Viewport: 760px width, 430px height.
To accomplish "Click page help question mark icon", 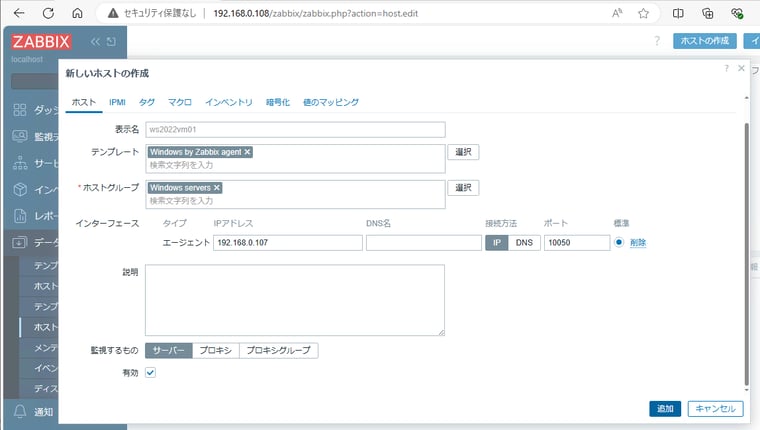I will point(657,41).
